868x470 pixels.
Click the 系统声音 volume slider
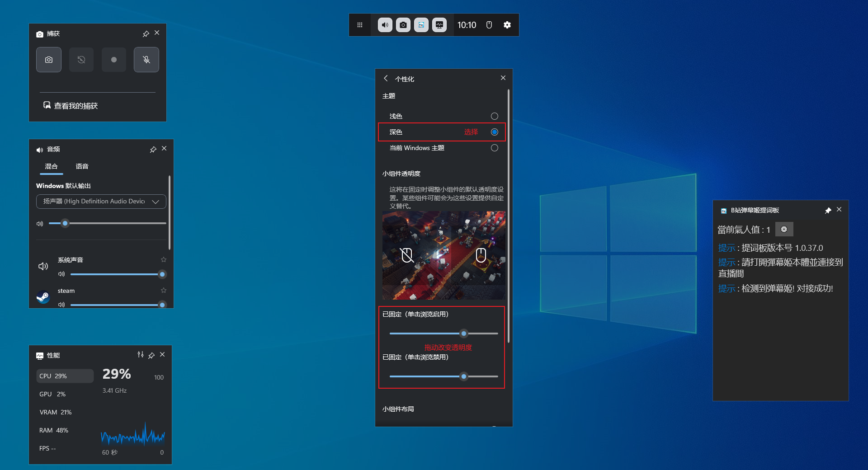click(x=115, y=274)
